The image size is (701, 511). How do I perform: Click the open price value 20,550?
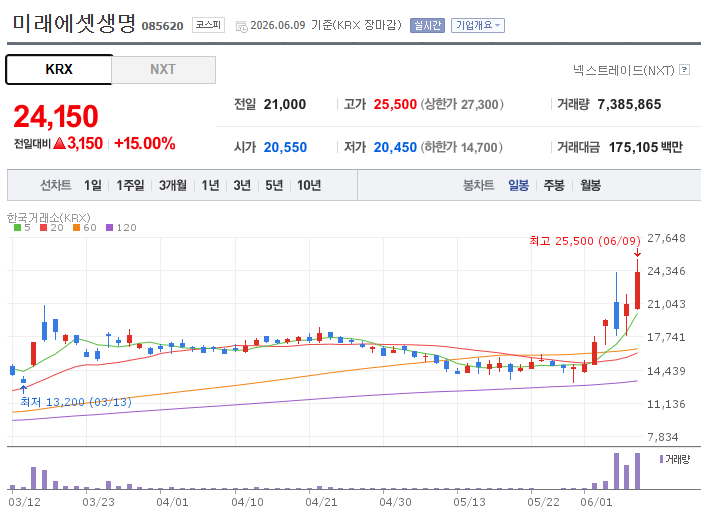(285, 147)
